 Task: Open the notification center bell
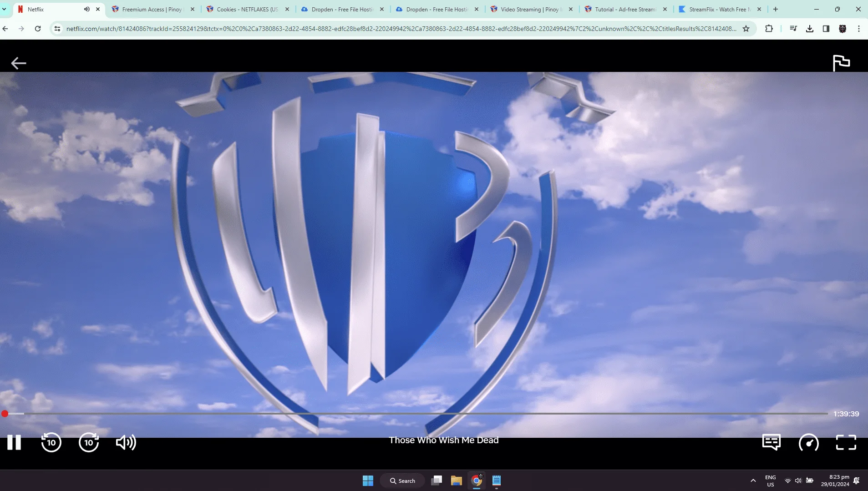(x=857, y=481)
